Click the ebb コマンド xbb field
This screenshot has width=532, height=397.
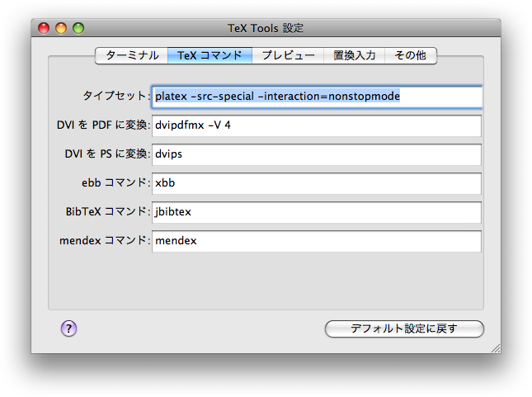(x=317, y=183)
